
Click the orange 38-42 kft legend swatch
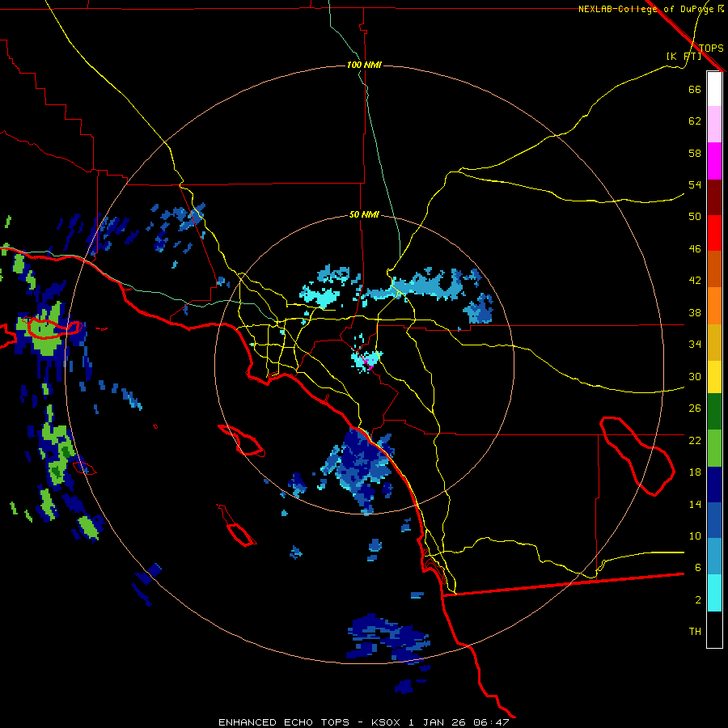pos(714,306)
